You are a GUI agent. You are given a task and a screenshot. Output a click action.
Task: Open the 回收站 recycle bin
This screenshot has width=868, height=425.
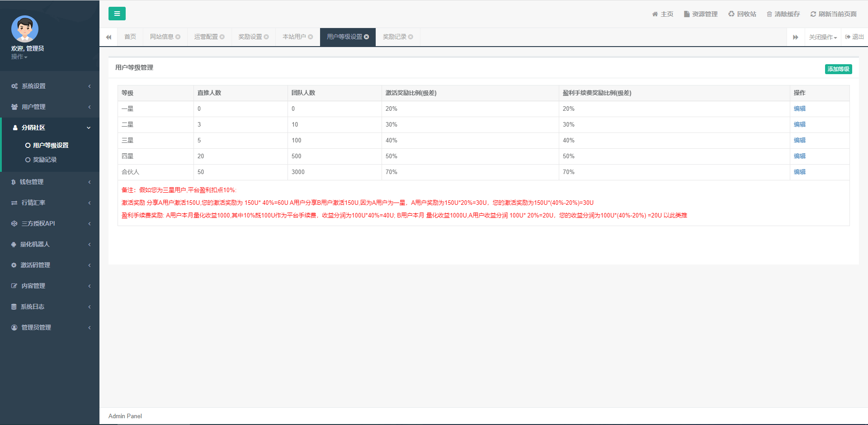click(742, 14)
